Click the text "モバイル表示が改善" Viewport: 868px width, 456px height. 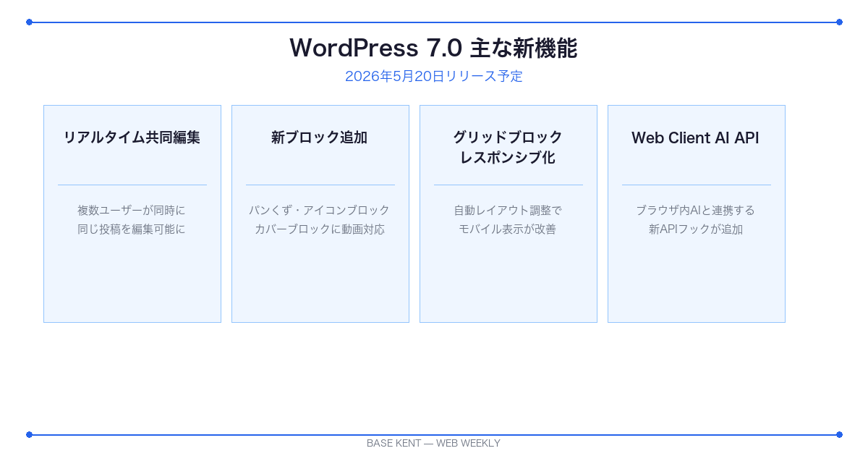tap(508, 229)
